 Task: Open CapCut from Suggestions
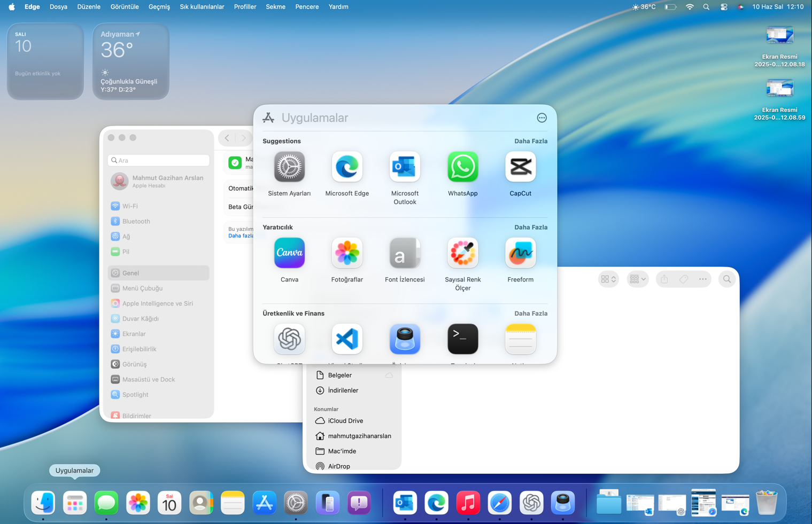pos(520,167)
